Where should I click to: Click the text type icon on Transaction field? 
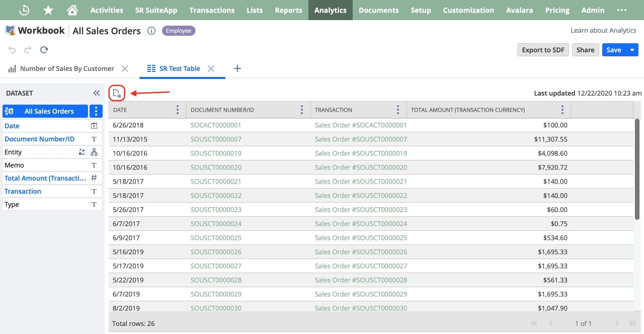(94, 191)
